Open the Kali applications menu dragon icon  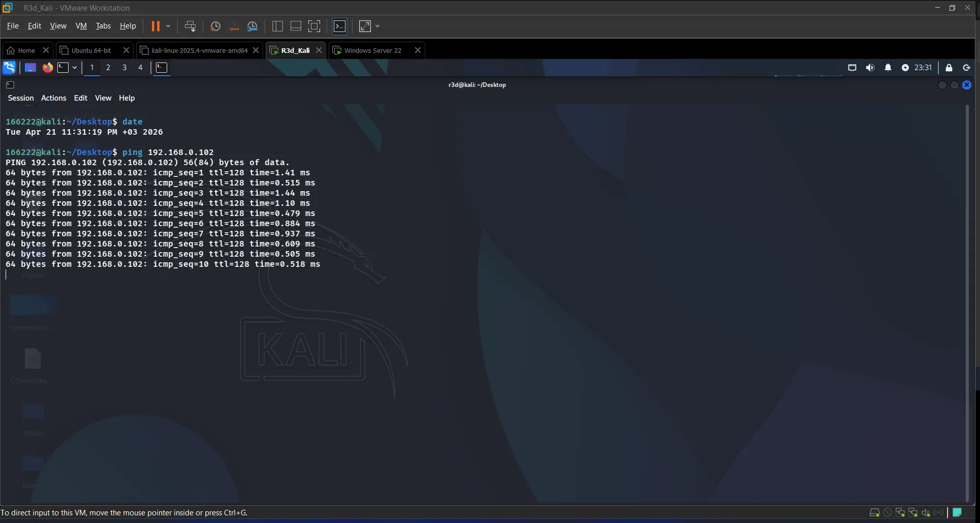9,68
